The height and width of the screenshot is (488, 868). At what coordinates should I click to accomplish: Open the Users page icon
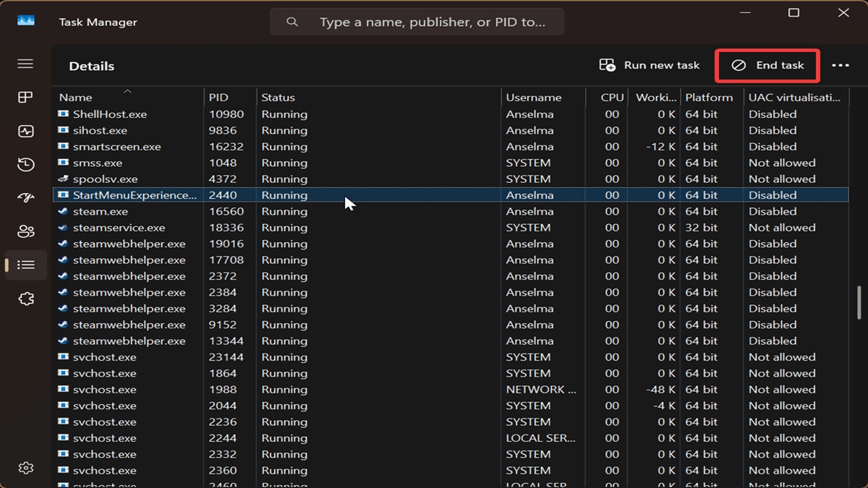25,231
